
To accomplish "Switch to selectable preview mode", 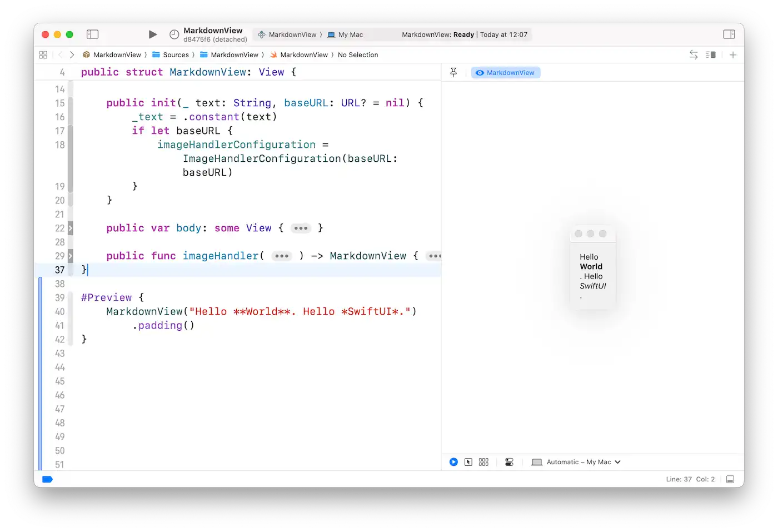I will 468,462.
